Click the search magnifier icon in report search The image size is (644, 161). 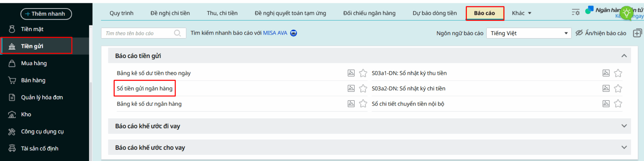pyautogui.click(x=177, y=33)
